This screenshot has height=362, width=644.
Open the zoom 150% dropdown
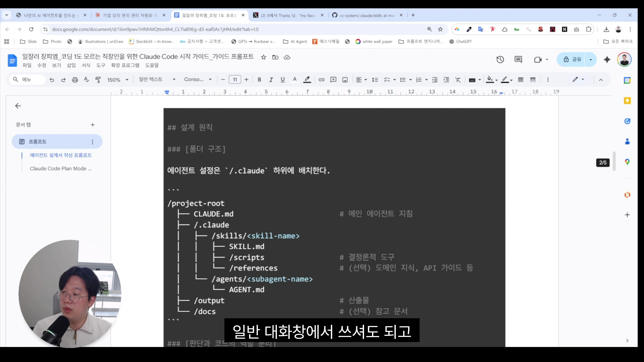[x=118, y=80]
